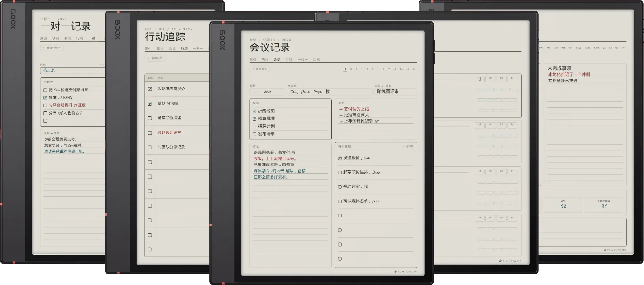This screenshot has height=285, width=644.
Task: Click the Sam K. name field
Action: [x=72, y=70]
